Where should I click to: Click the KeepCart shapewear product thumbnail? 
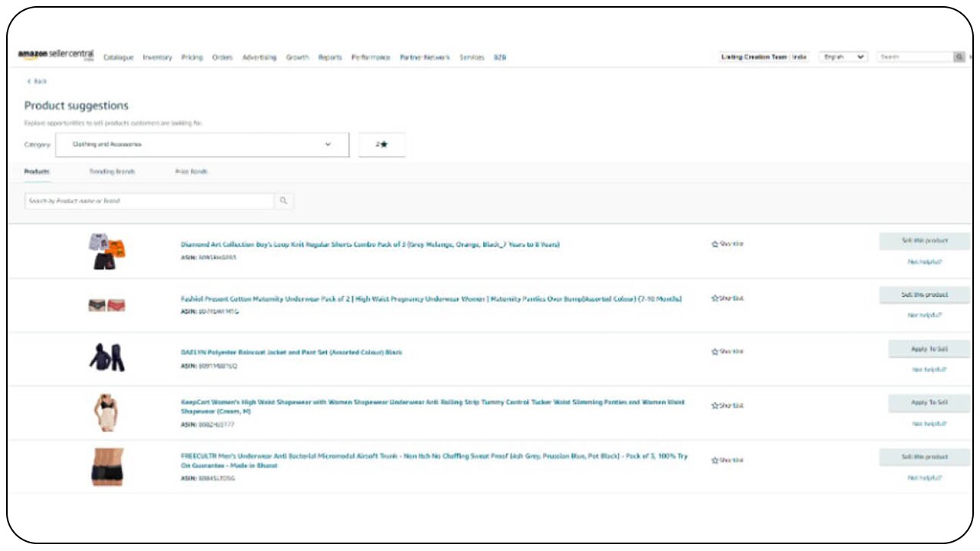(106, 412)
